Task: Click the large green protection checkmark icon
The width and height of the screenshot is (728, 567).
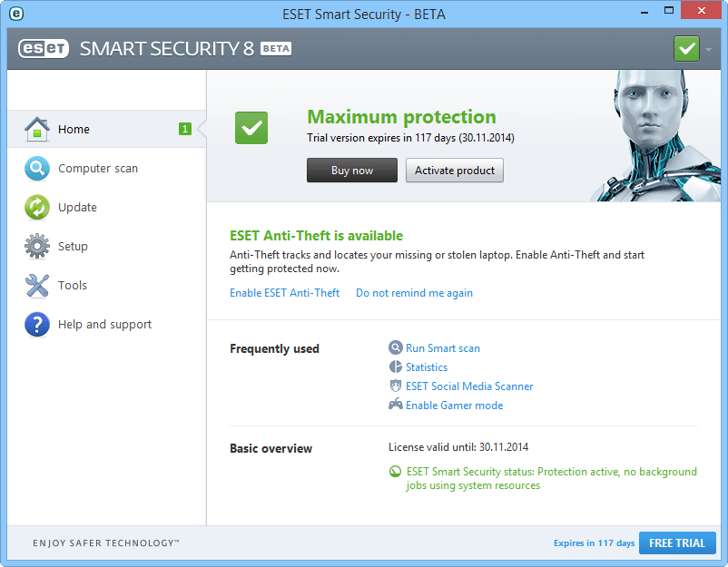Action: (x=251, y=128)
